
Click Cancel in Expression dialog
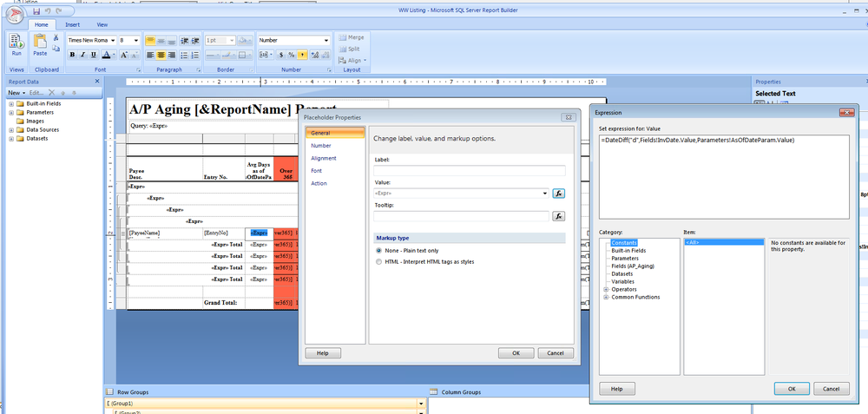[x=831, y=389]
